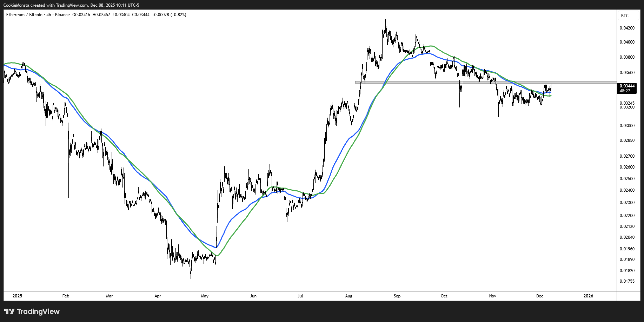The width and height of the screenshot is (644, 322).
Task: Click the 2026 label on time axis
Action: [x=588, y=296]
